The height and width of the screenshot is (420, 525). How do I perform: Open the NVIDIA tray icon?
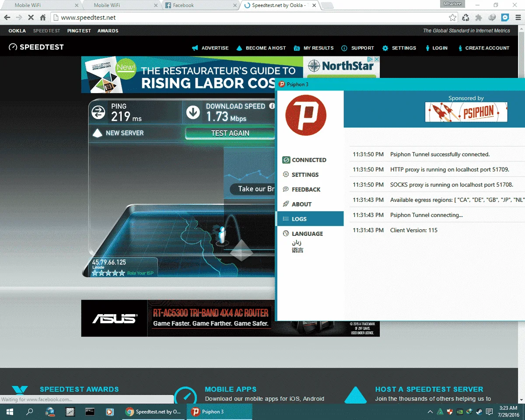point(459,412)
